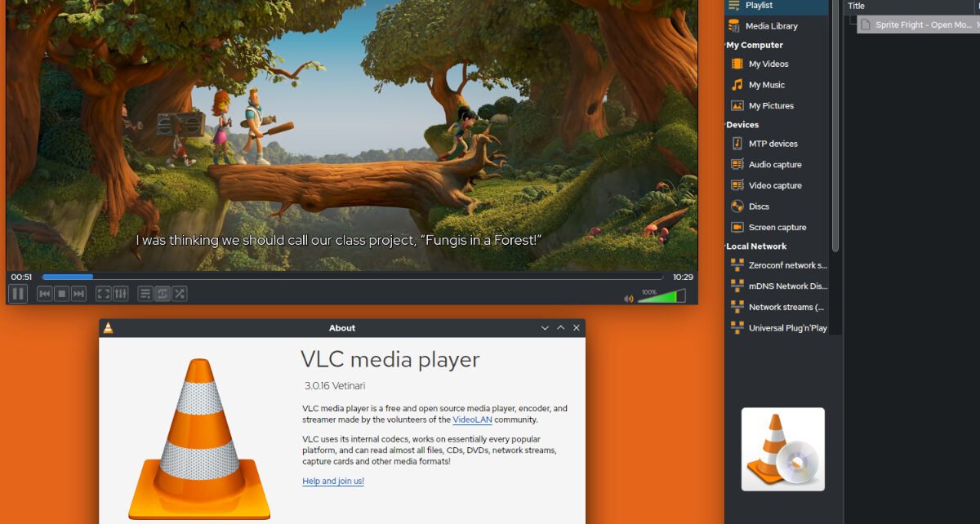Close the About dialog
This screenshot has height=524, width=980.
coord(577,328)
